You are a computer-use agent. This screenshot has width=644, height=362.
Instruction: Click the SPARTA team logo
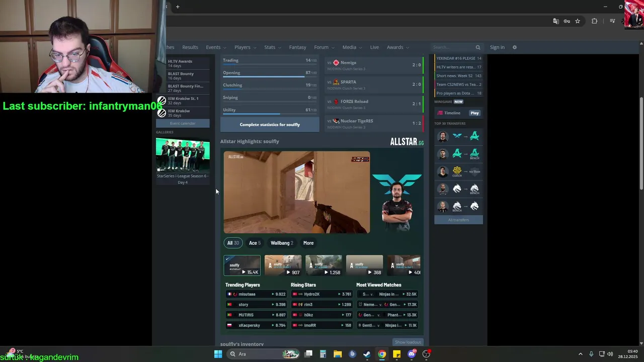[336, 82]
